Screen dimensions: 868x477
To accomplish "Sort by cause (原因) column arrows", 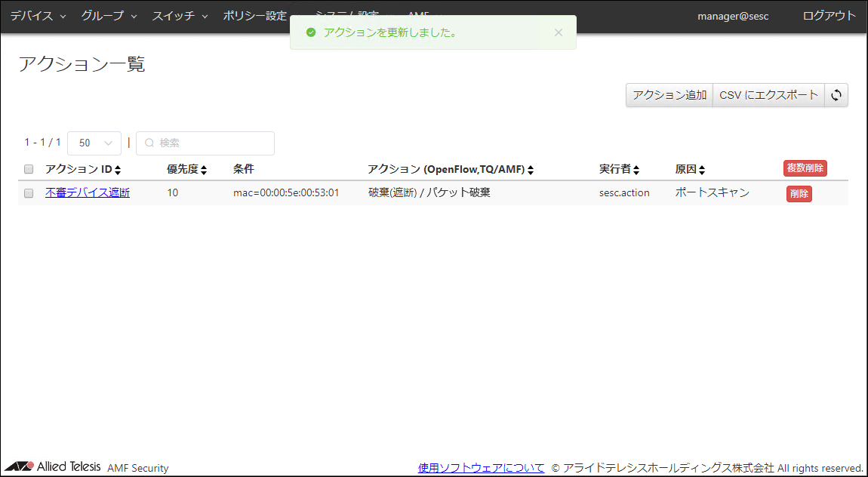I will pos(702,170).
